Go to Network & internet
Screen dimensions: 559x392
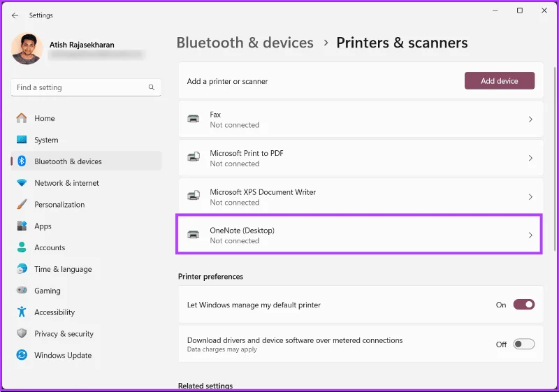(86, 183)
